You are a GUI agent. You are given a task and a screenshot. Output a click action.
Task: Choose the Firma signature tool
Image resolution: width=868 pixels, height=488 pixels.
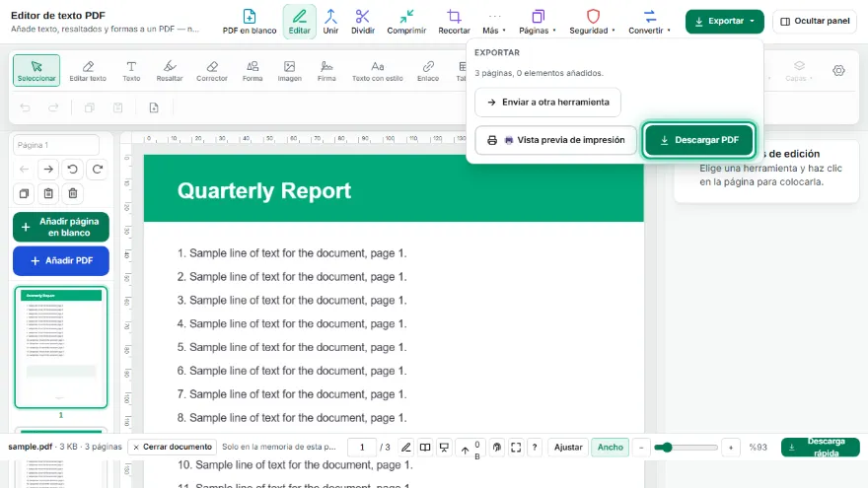click(x=326, y=71)
